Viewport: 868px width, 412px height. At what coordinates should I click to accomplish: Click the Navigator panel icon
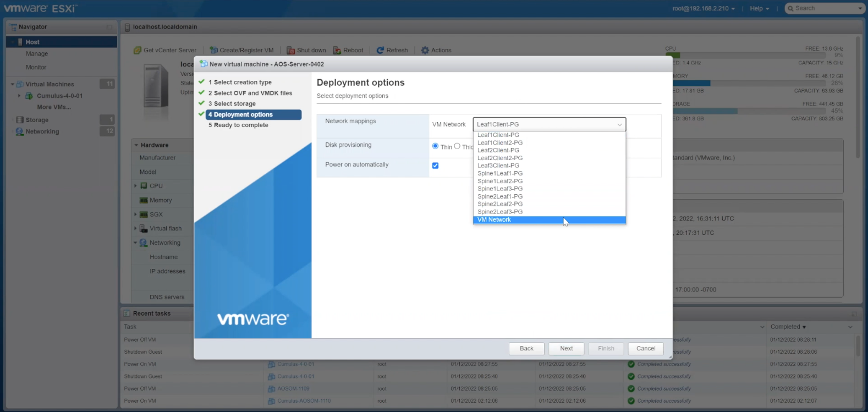point(14,27)
